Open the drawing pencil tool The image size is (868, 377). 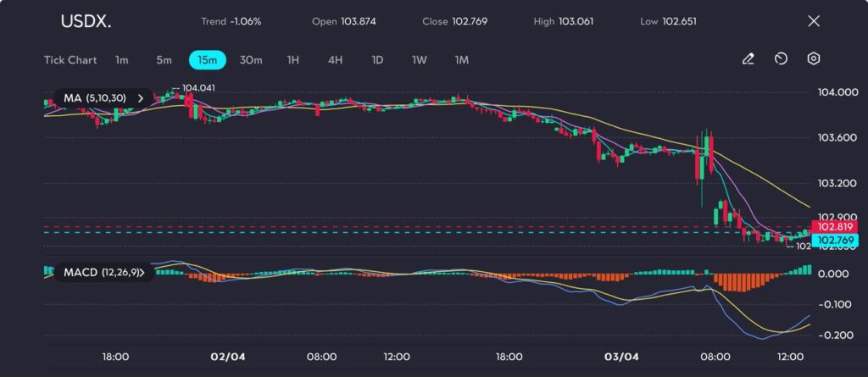(748, 59)
